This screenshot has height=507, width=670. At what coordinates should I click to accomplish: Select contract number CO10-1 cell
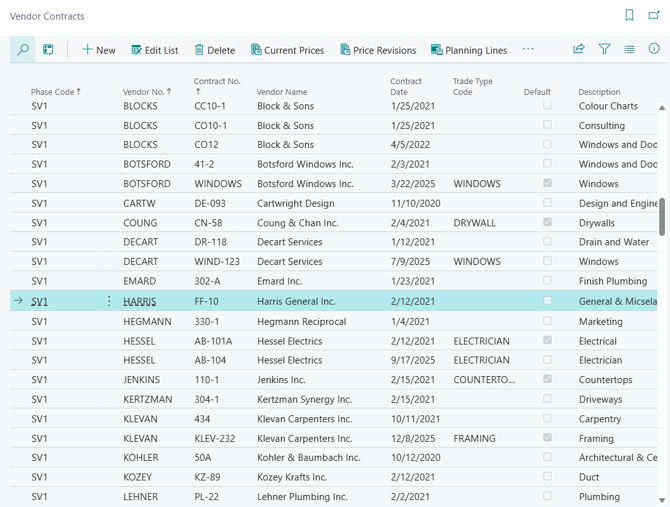click(211, 126)
